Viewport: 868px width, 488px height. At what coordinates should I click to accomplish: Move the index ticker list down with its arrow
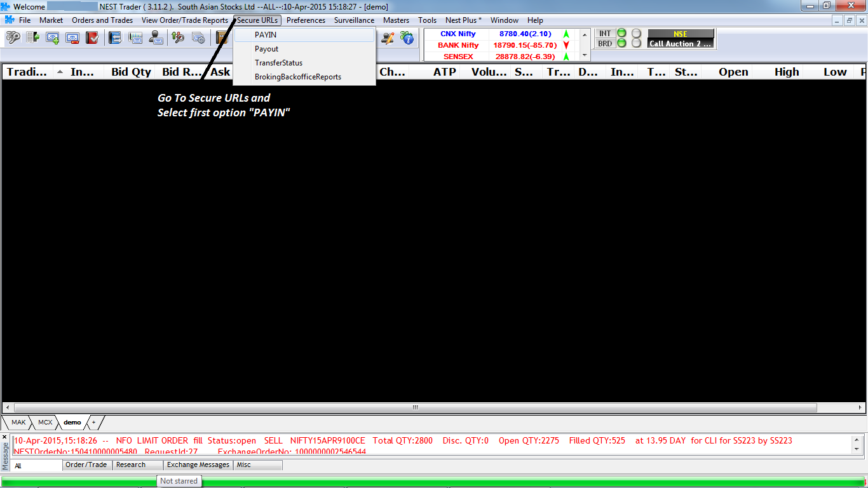tap(585, 55)
